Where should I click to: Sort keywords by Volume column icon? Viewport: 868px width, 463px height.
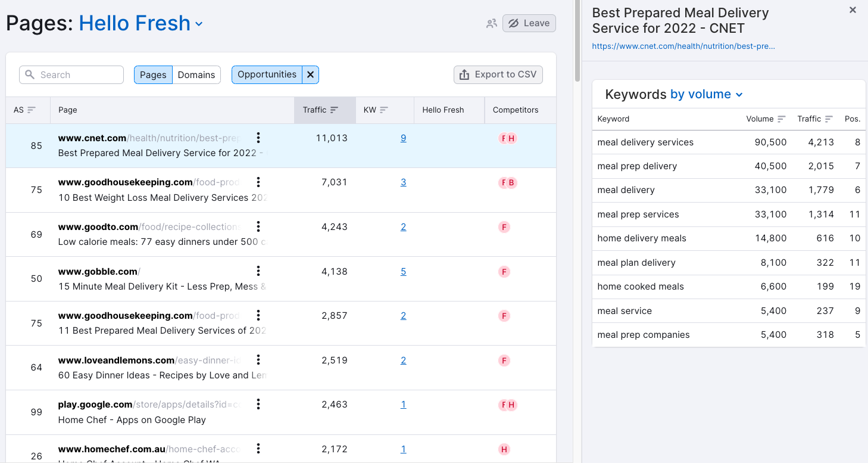[x=782, y=119]
